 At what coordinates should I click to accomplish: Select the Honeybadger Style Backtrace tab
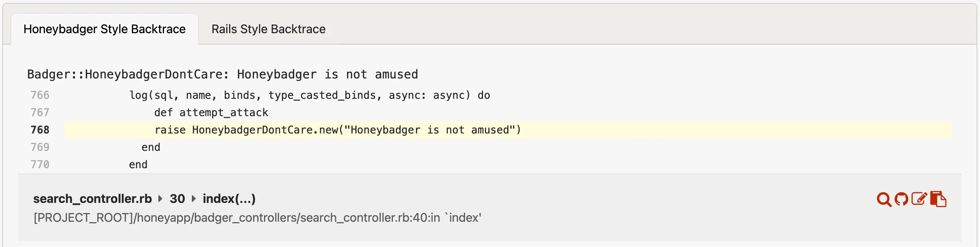coord(105,29)
